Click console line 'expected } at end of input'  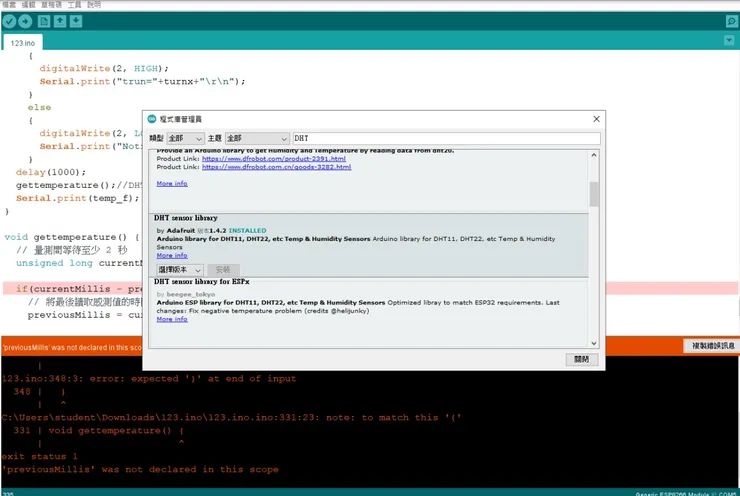(149, 379)
